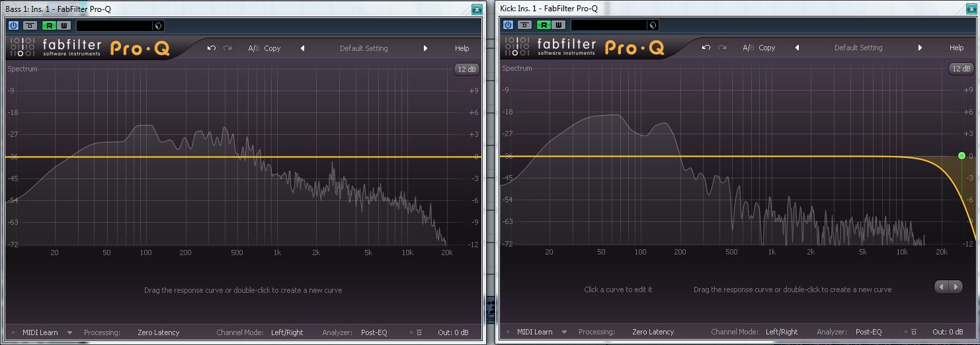Change Post-EQ analyzer mode in Bass Pro-Q
The height and width of the screenshot is (345, 980).
(x=374, y=332)
